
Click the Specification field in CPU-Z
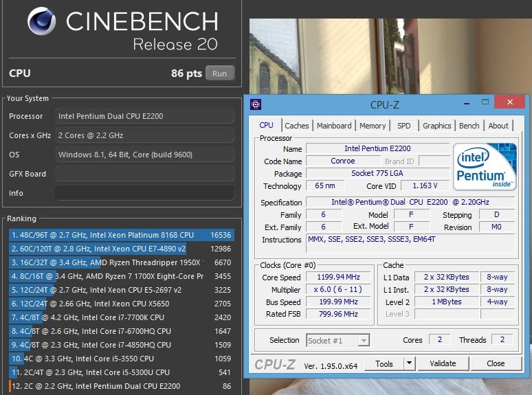[x=410, y=202]
